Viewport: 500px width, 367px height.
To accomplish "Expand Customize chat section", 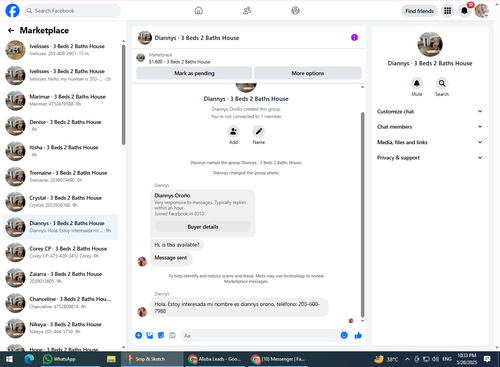I will pyautogui.click(x=430, y=111).
